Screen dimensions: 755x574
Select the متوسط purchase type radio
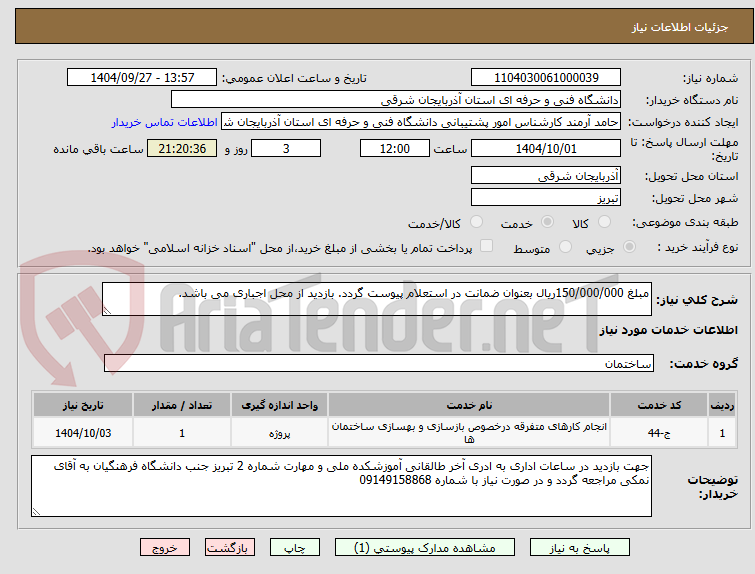[565, 247]
